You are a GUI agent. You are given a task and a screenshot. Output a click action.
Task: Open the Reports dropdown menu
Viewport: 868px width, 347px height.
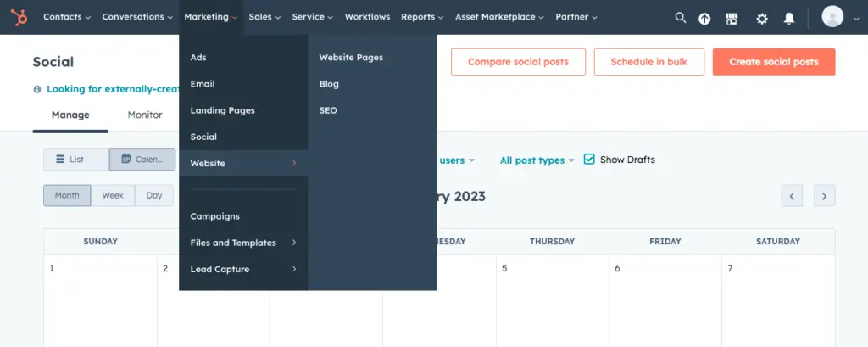(x=422, y=17)
